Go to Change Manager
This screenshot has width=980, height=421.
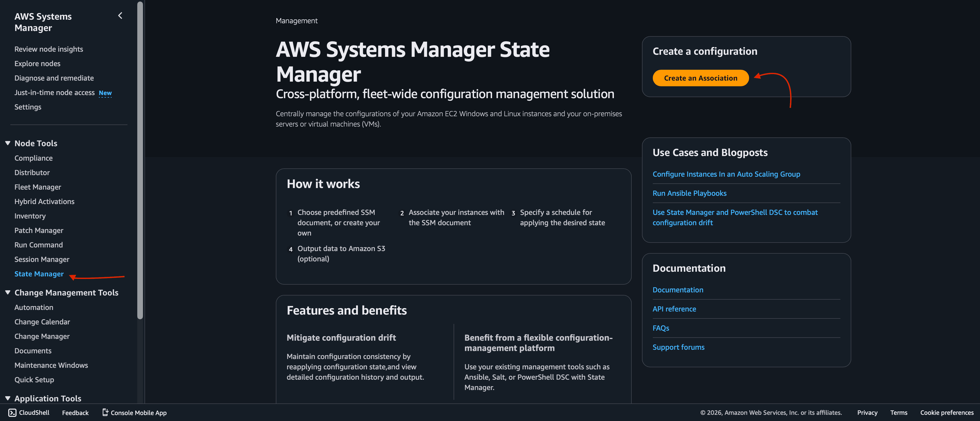pos(42,336)
